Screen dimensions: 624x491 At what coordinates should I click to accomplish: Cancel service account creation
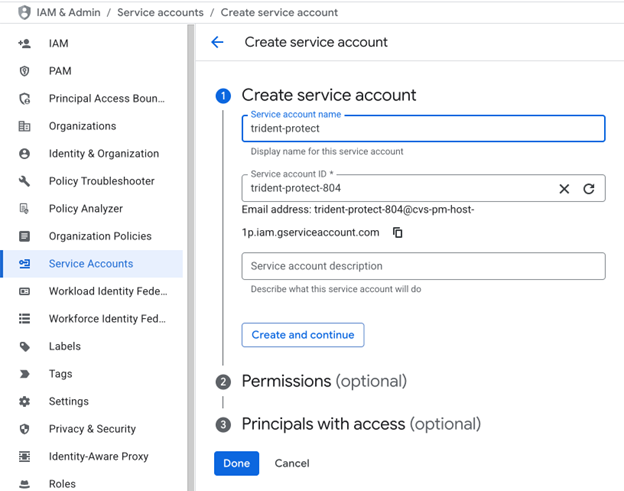[292, 463]
